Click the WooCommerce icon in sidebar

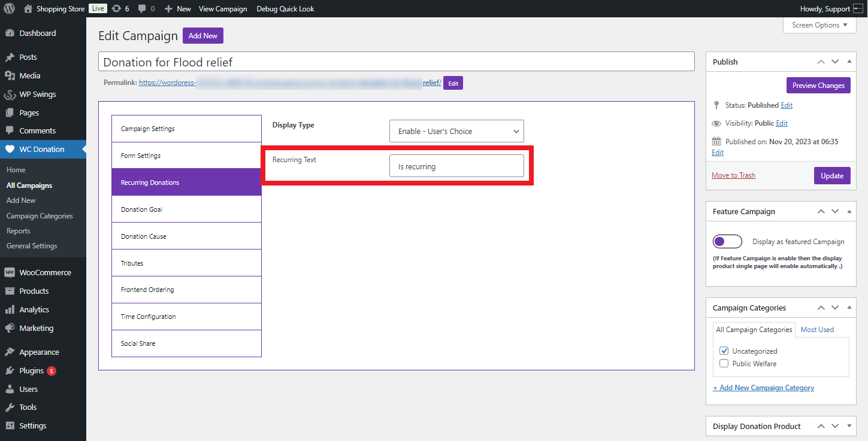tap(10, 273)
